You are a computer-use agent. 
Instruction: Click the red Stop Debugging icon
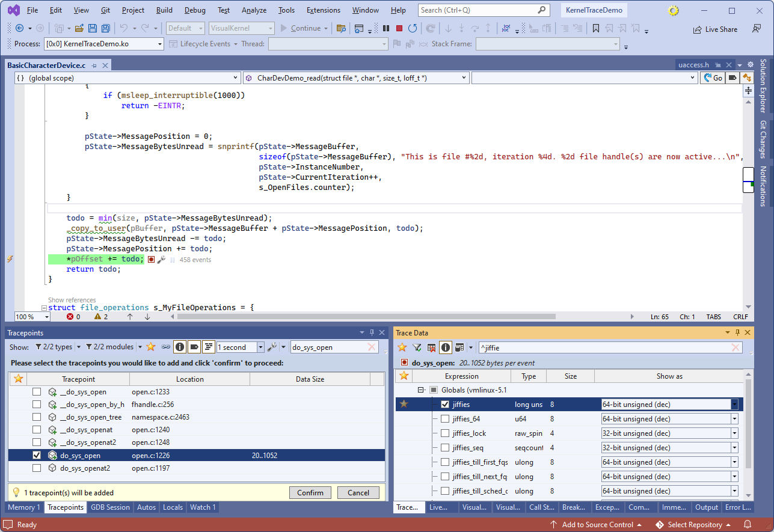(x=399, y=28)
